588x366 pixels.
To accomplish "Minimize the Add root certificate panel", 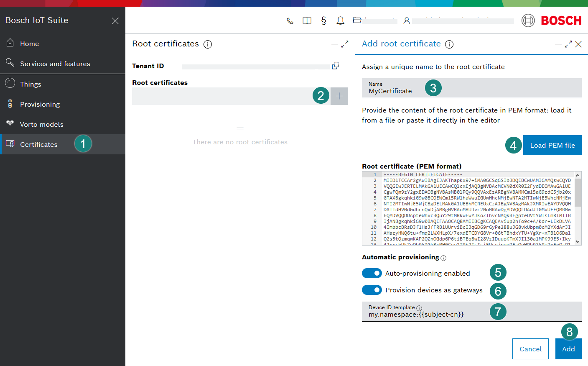I will 558,44.
